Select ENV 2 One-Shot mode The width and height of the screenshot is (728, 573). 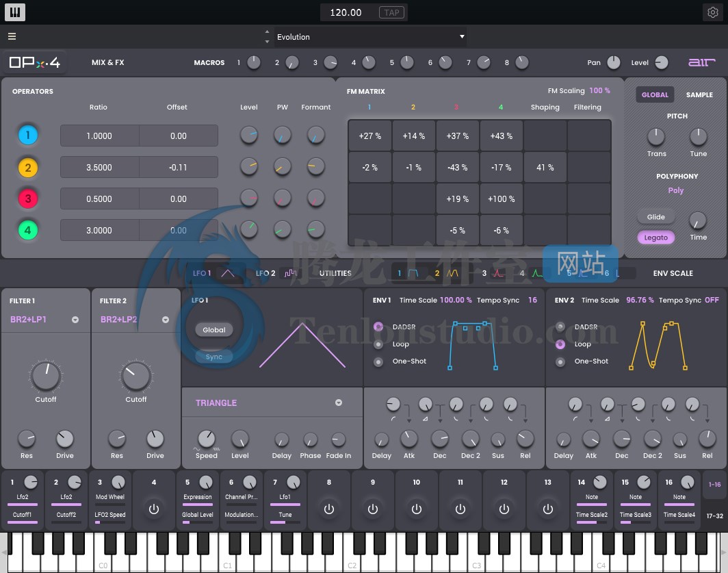560,361
